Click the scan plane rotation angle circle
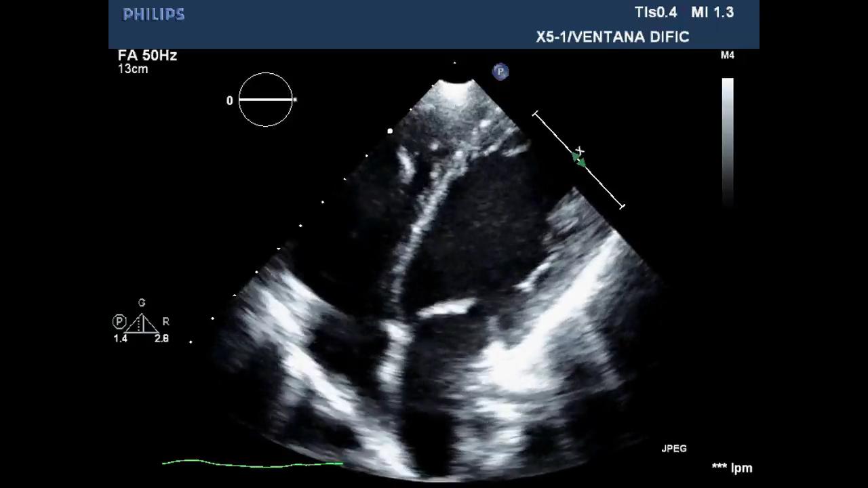 pos(265,100)
